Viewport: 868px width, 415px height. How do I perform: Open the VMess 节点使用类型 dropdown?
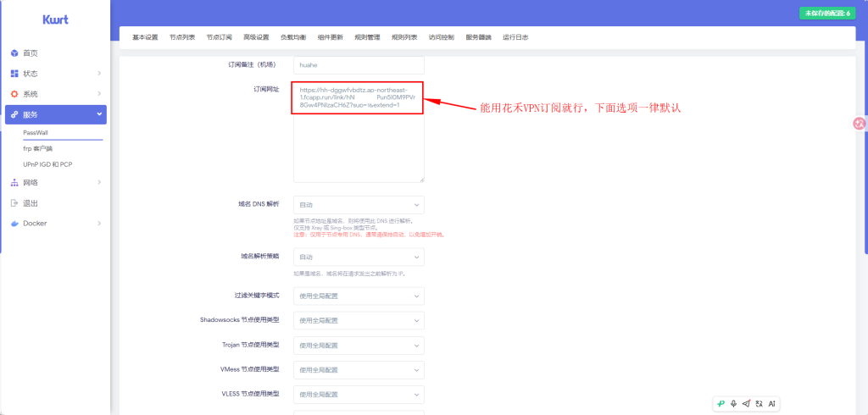click(x=359, y=370)
